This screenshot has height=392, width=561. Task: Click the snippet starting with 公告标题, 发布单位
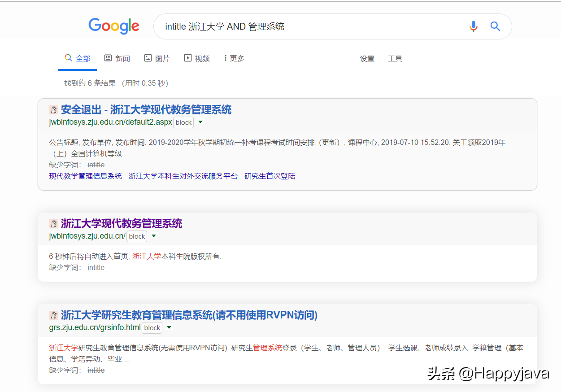coord(277,148)
